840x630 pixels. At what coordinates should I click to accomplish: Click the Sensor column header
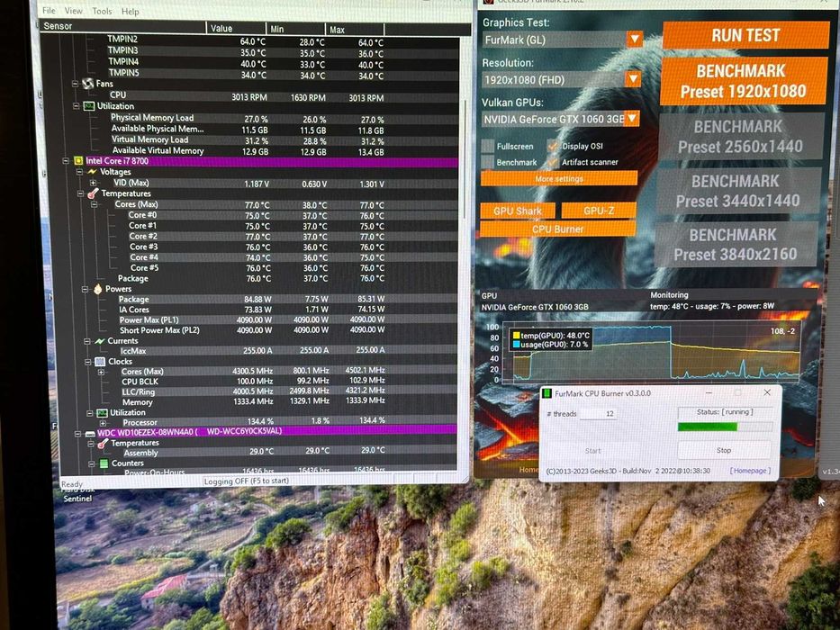[122, 26]
